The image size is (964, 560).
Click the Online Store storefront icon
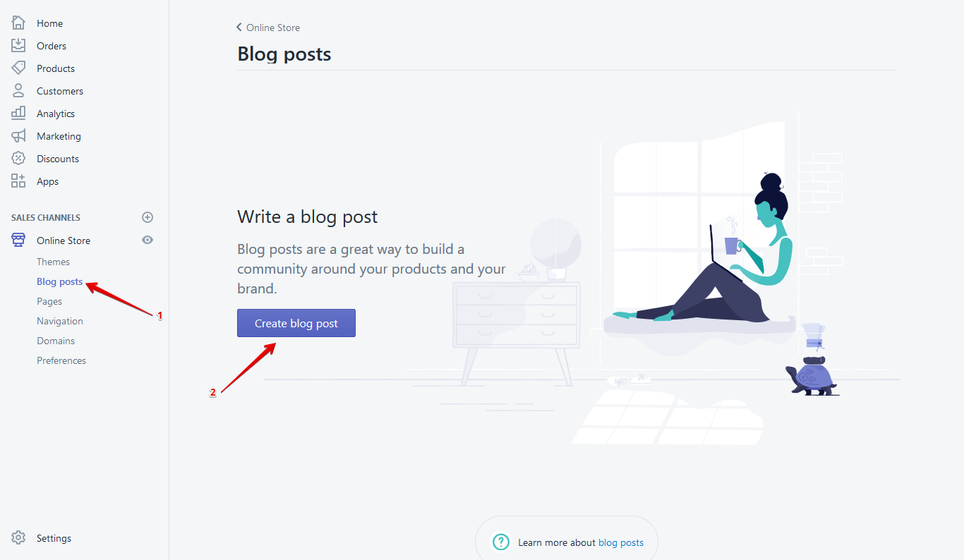(18, 241)
